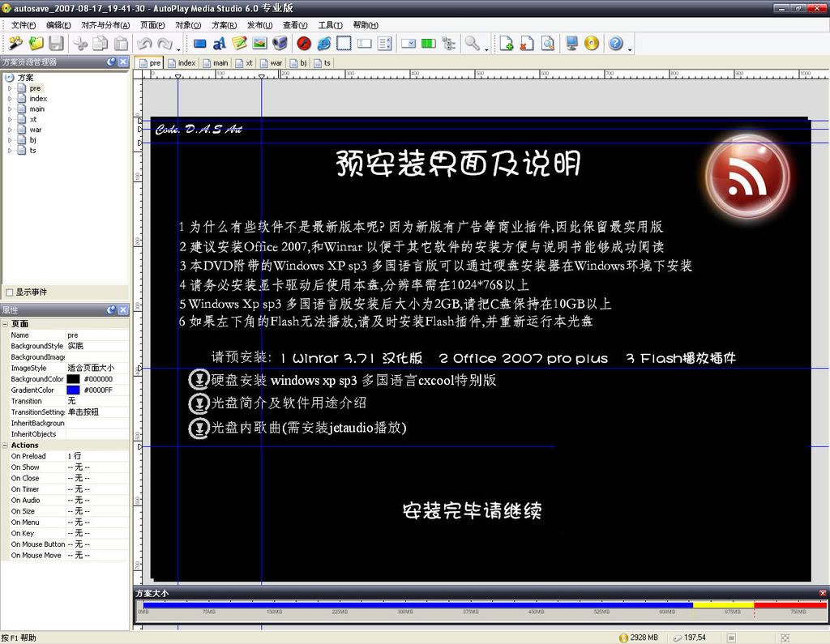Screen dimensions: 830x644
Task: Open the 文件 menu
Action: click(x=24, y=25)
